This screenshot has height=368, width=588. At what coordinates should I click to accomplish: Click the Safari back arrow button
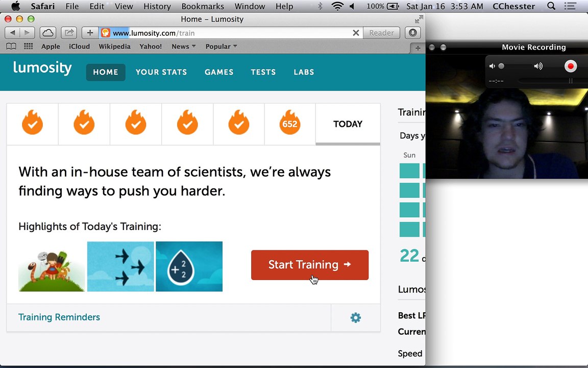click(x=12, y=33)
